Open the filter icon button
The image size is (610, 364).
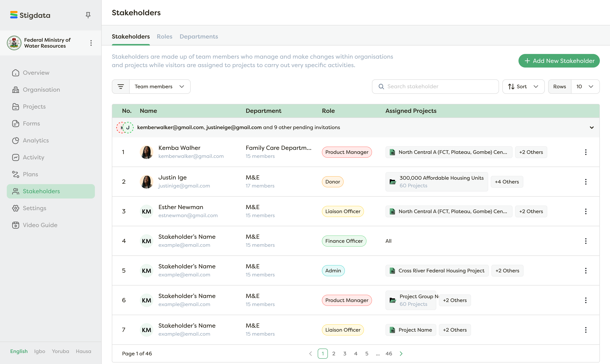[x=121, y=87]
